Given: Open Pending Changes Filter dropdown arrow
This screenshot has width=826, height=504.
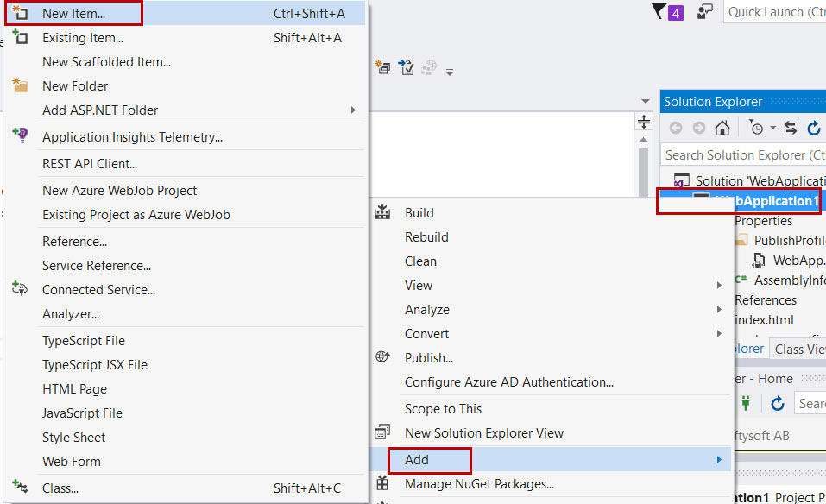Looking at the screenshot, I should (772, 128).
